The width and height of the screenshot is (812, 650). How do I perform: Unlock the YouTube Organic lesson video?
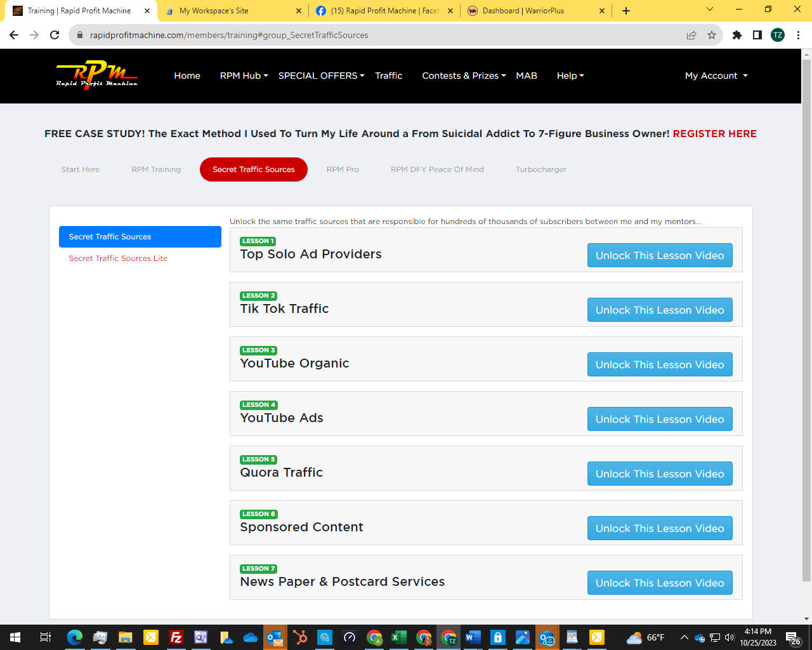tap(660, 364)
